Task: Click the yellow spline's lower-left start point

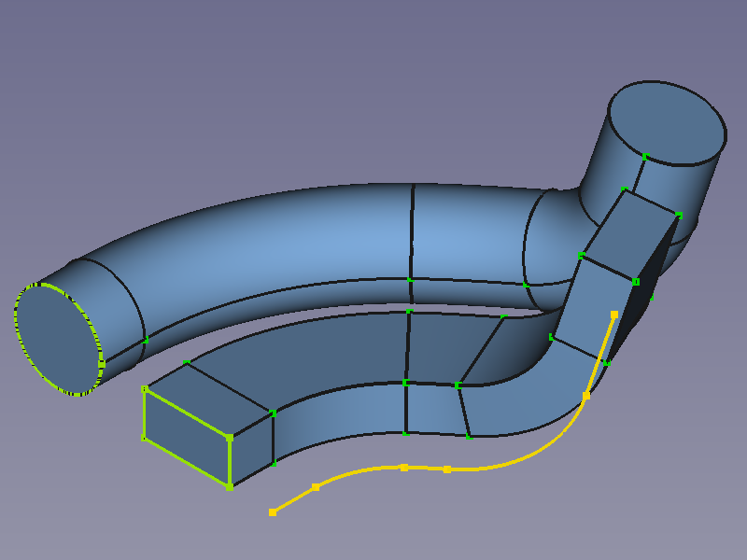Action: [273, 512]
